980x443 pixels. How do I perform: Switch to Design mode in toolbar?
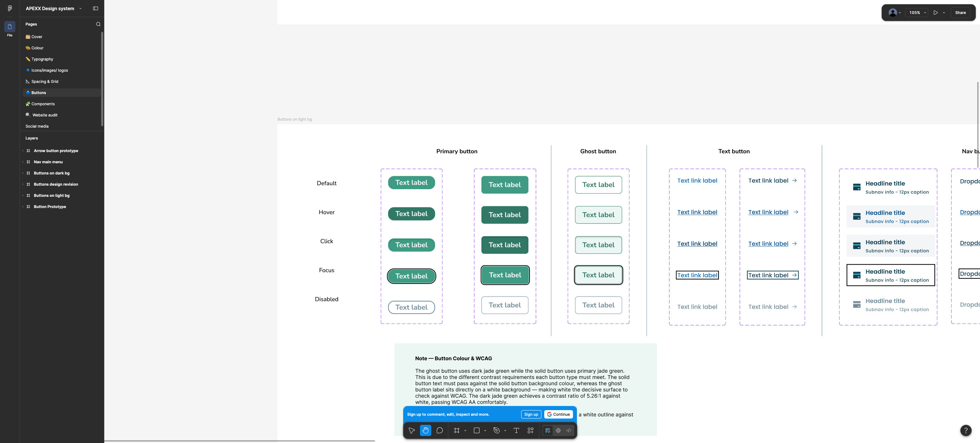pyautogui.click(x=547, y=430)
